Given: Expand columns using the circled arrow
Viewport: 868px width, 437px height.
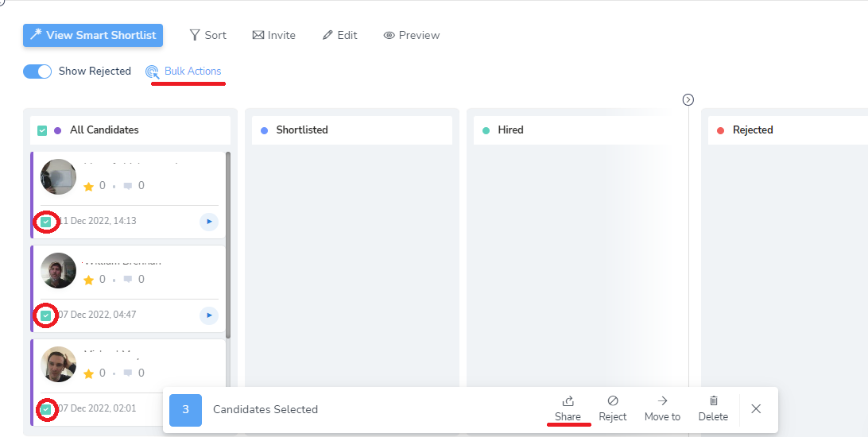Looking at the screenshot, I should tap(688, 99).
